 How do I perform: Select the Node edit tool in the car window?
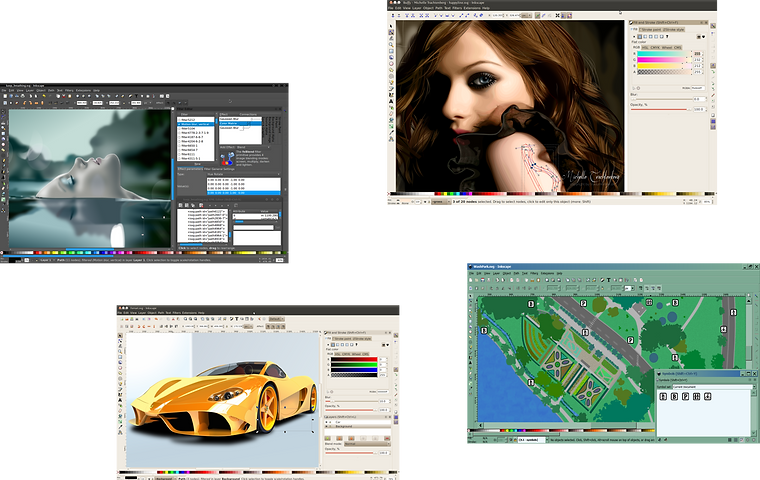120,341
